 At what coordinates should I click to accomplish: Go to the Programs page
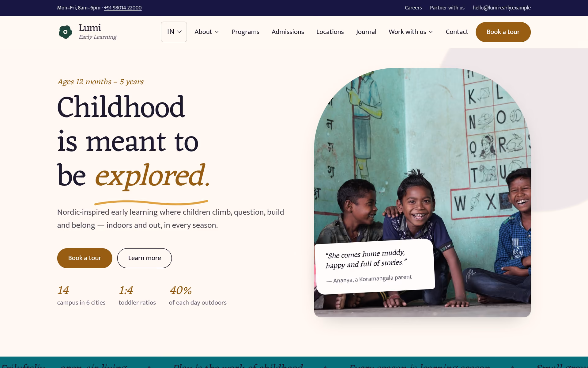point(245,32)
